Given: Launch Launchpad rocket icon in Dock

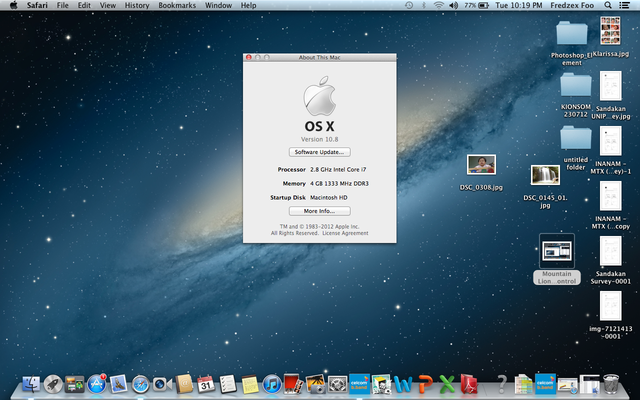Looking at the screenshot, I should click(x=53, y=384).
